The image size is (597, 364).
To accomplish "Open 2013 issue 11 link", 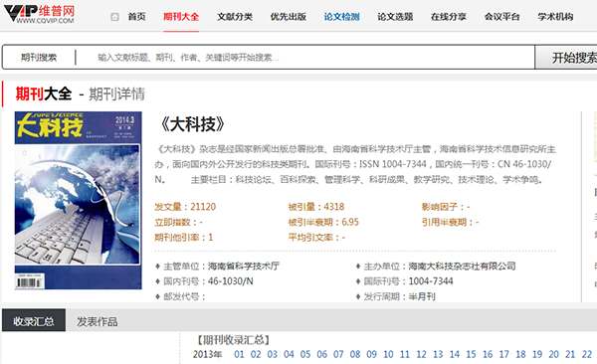I will pyautogui.click(x=405, y=354).
